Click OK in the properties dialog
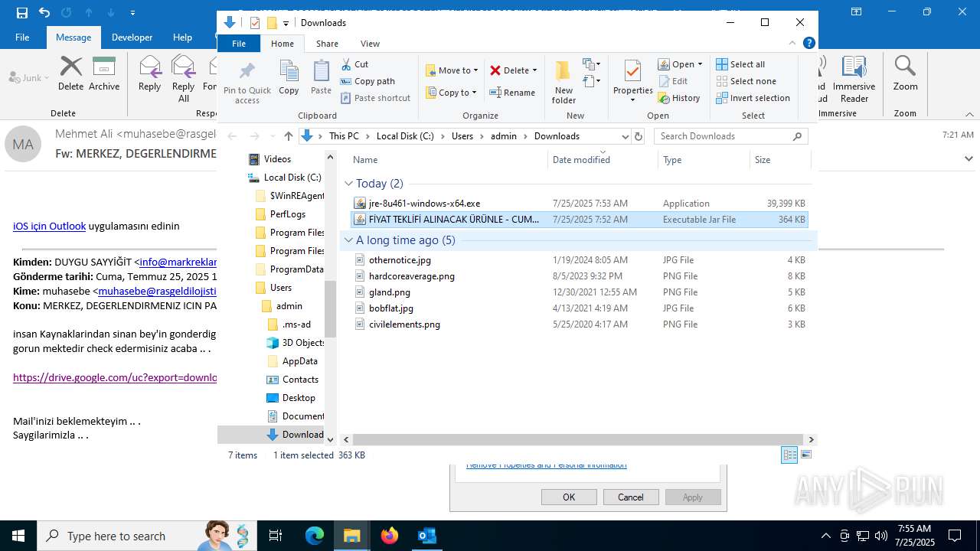The width and height of the screenshot is (980, 551). (569, 497)
